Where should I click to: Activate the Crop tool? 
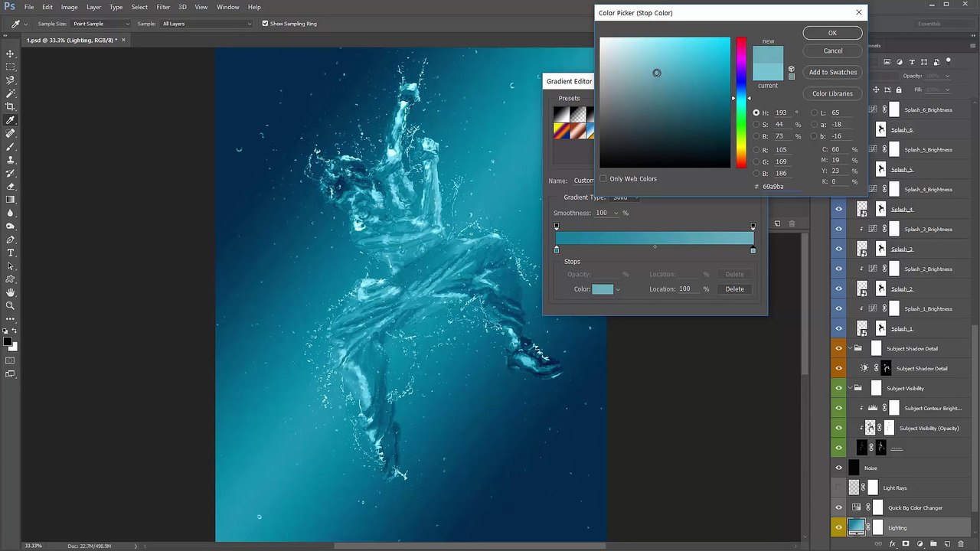(11, 107)
